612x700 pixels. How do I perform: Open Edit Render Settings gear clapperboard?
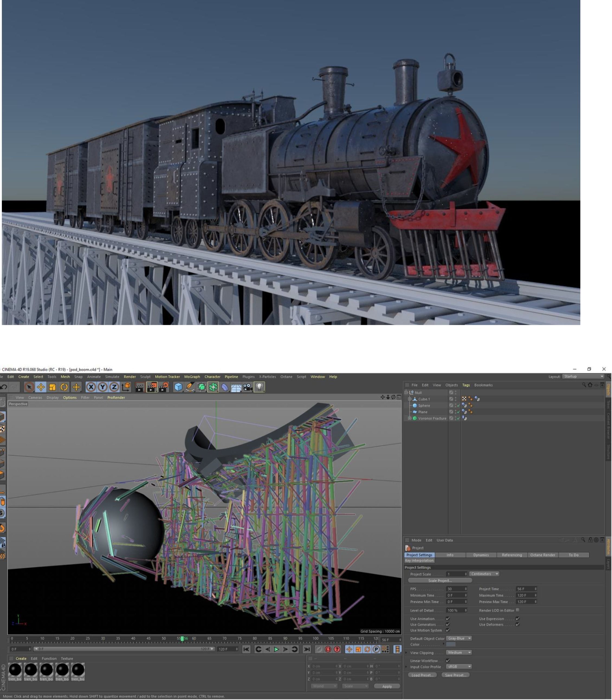click(x=164, y=387)
